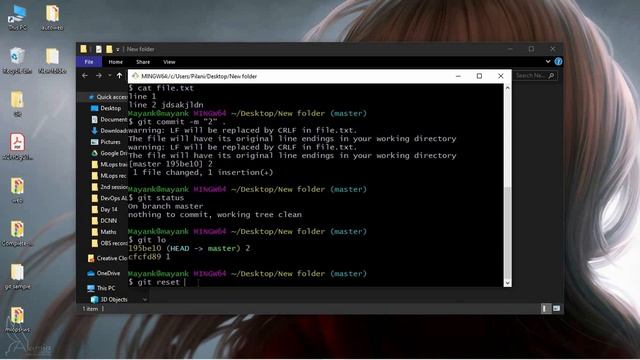Open This PC desktop shortcut
Viewport: 640px width, 360px height.
18,18
